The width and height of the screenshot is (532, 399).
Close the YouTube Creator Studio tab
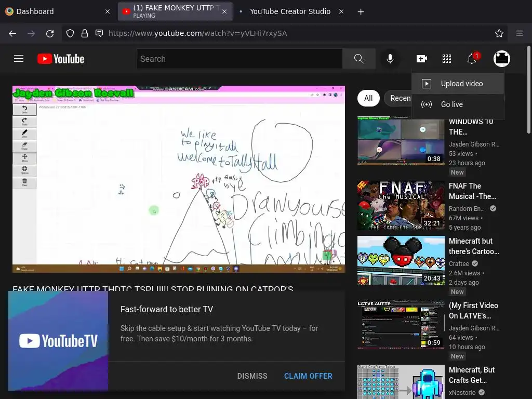point(341,11)
